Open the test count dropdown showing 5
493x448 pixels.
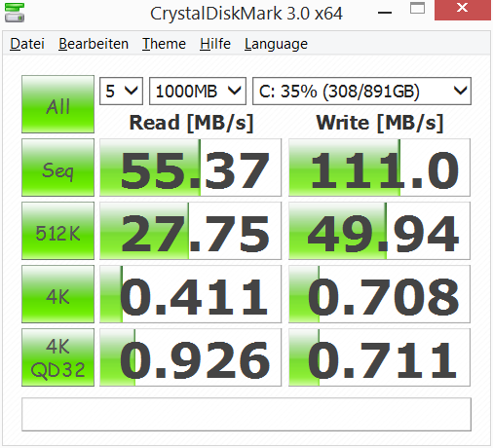point(121,91)
